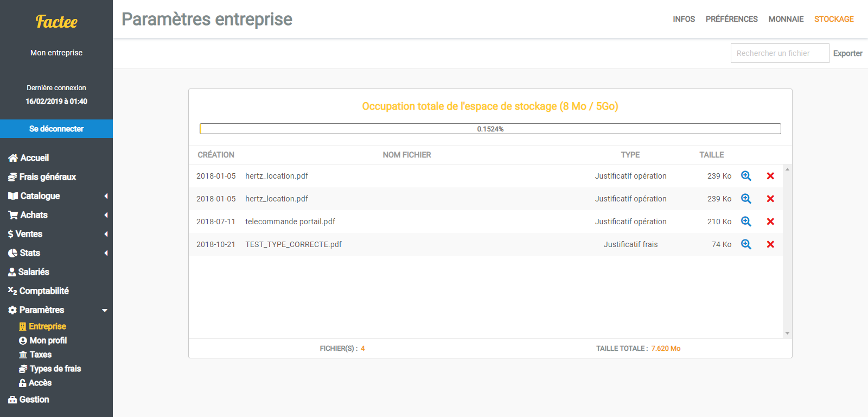868x417 pixels.
Task: Click the Se déconnecter button
Action: tap(56, 129)
